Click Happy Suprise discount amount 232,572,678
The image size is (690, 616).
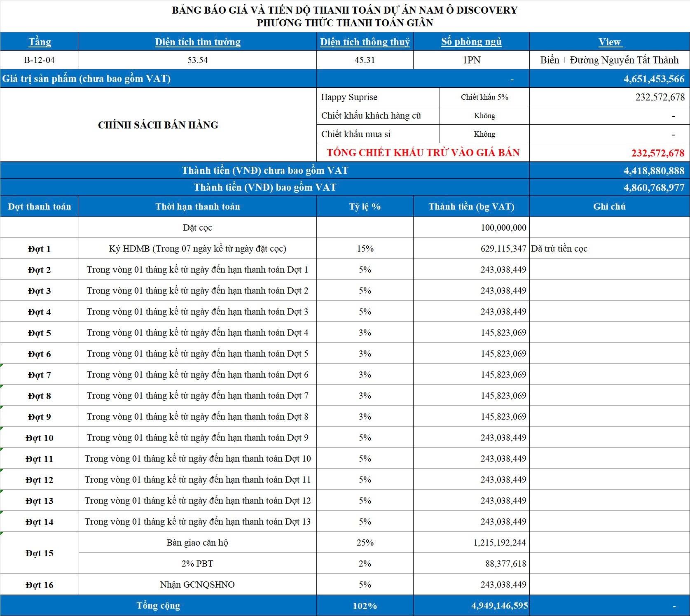pyautogui.click(x=610, y=97)
